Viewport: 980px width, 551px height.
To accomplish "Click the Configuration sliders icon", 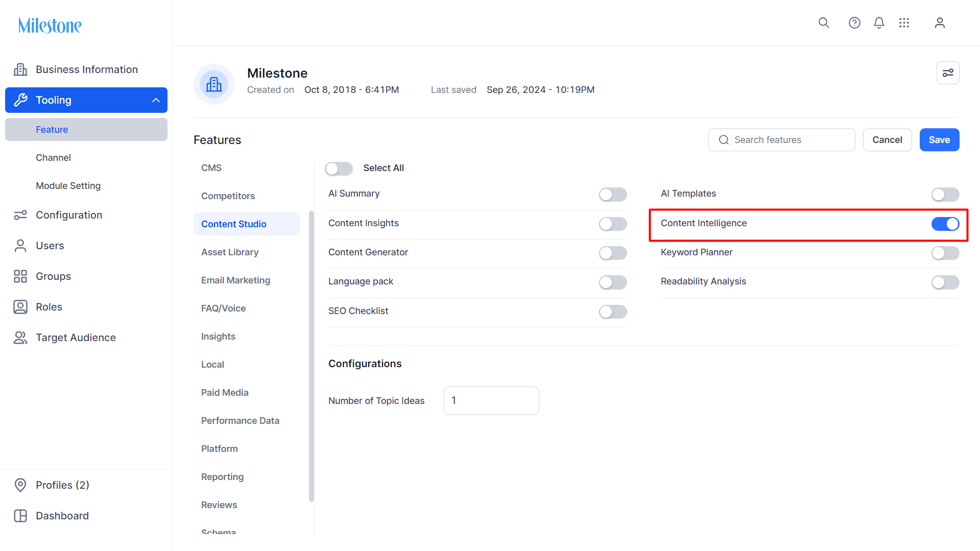I will click(x=20, y=215).
